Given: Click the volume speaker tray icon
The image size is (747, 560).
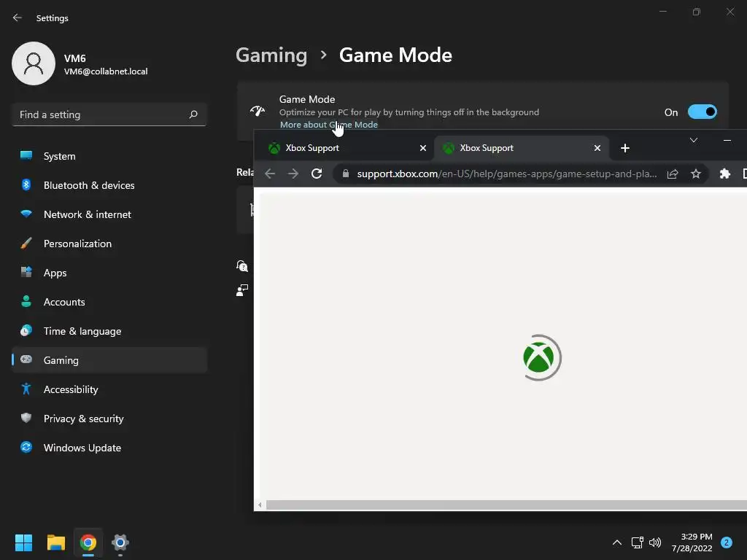Looking at the screenshot, I should tap(655, 542).
